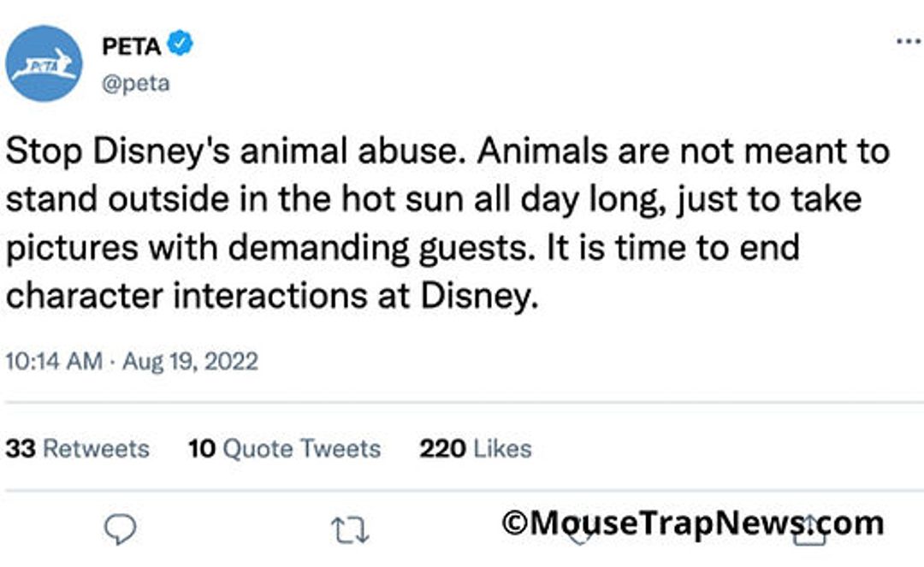Screen dimensions: 924x567
Task: Show the 220 Likes list
Action: pyautogui.click(x=475, y=449)
